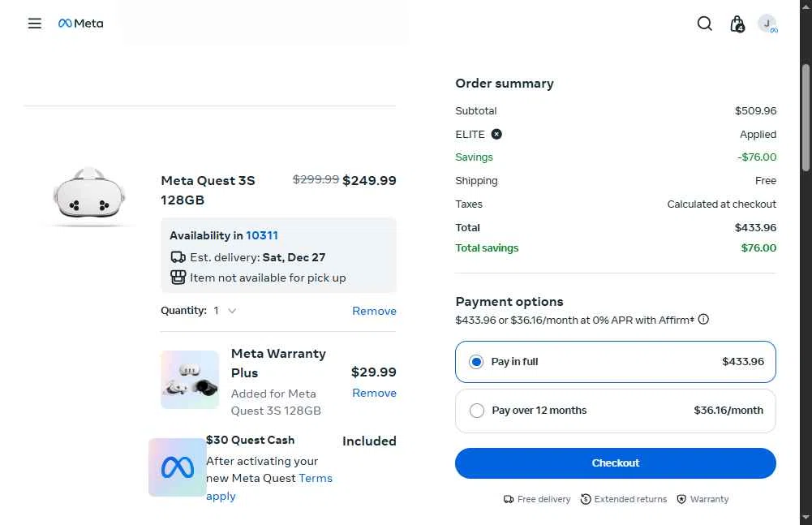
Task: Remove the ELITE promo code
Action: [496, 135]
